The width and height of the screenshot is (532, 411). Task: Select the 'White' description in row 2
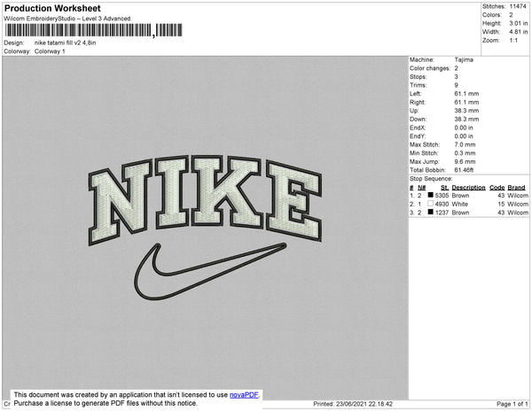[x=459, y=204]
